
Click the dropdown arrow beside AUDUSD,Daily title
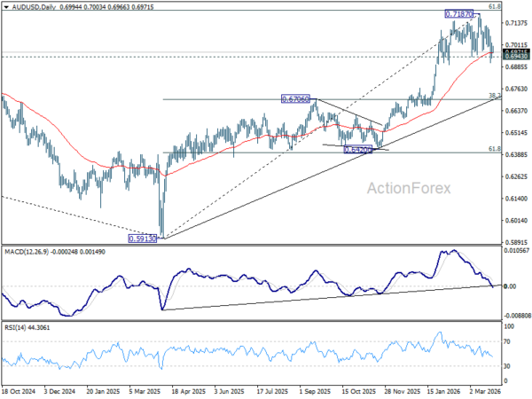(6, 6)
